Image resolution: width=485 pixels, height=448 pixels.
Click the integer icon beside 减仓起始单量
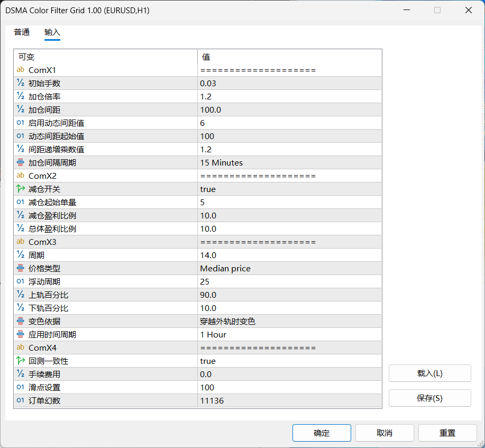21,202
